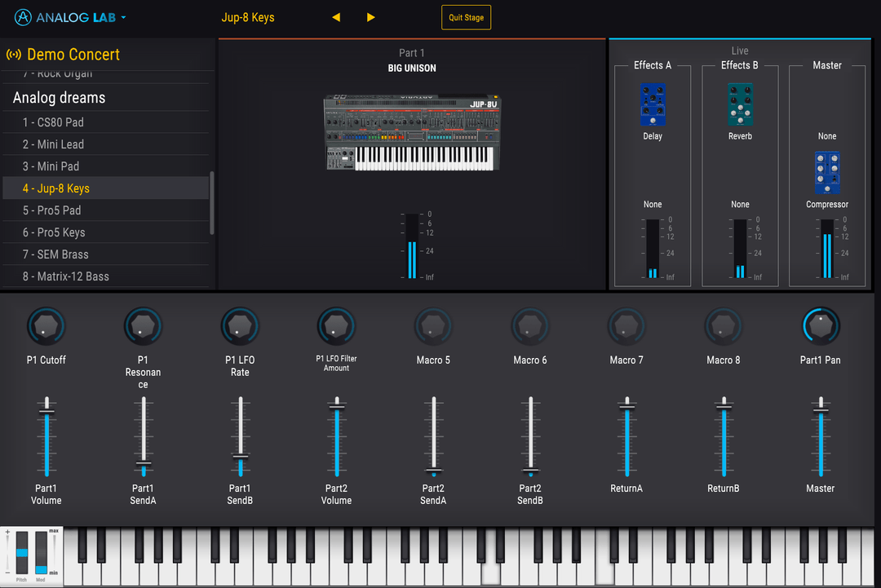Click the Effects A level meter
Image resolution: width=881 pixels, height=588 pixels.
(x=653, y=248)
